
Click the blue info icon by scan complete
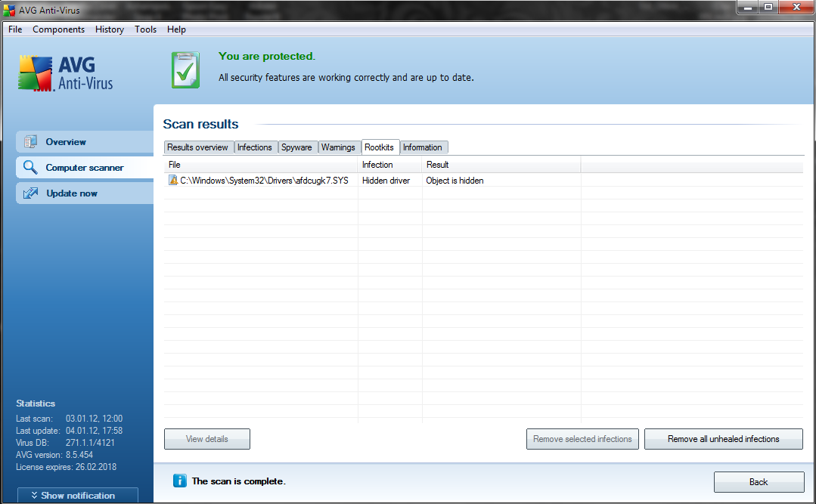pyautogui.click(x=179, y=481)
